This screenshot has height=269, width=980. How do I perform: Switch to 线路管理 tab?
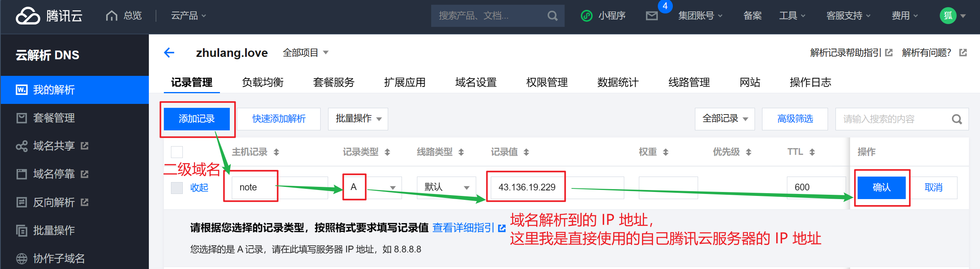point(689,82)
